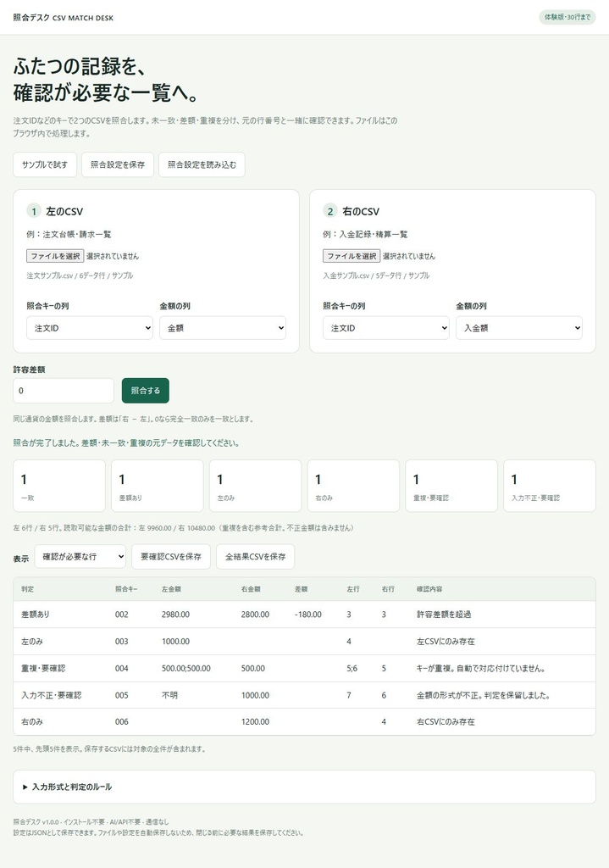The height and width of the screenshot is (868, 609).
Task: Click 全結果CSVを保存 button
Action: click(x=256, y=556)
